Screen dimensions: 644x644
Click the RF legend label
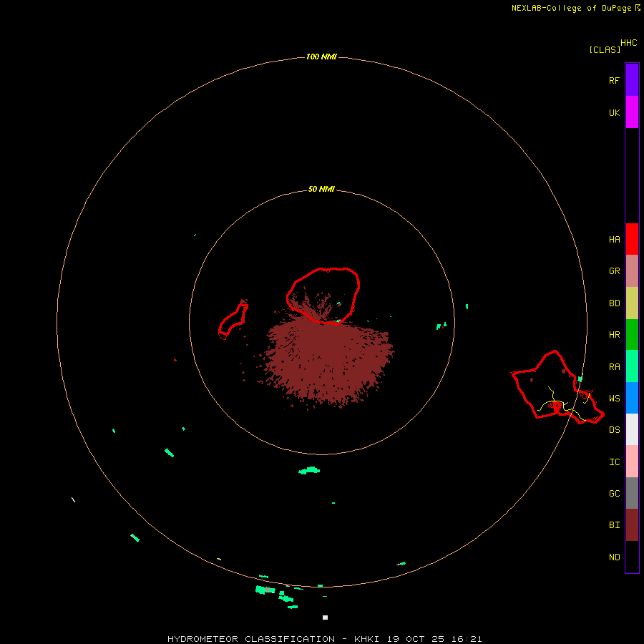point(614,80)
